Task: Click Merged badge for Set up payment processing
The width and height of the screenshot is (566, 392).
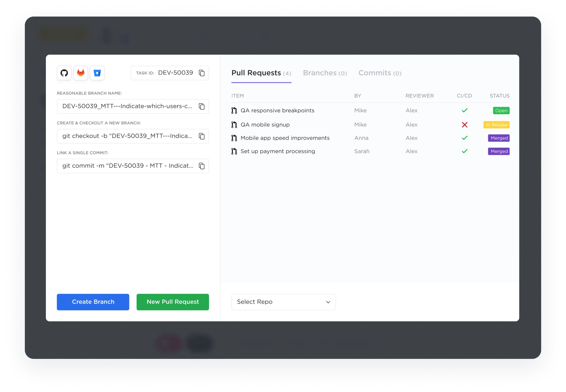Action: point(499,151)
